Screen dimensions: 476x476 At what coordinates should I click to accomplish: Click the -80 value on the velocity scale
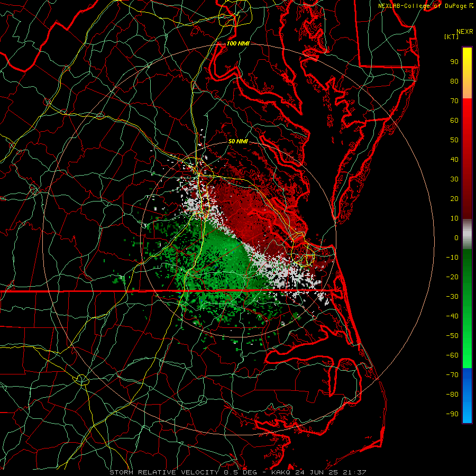[x=452, y=395]
